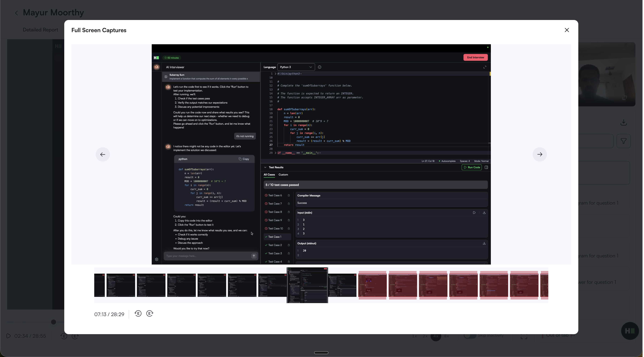Click the AI Interviewer avatar in the header
Image resolution: width=644 pixels, height=357 pixels.
click(x=157, y=67)
